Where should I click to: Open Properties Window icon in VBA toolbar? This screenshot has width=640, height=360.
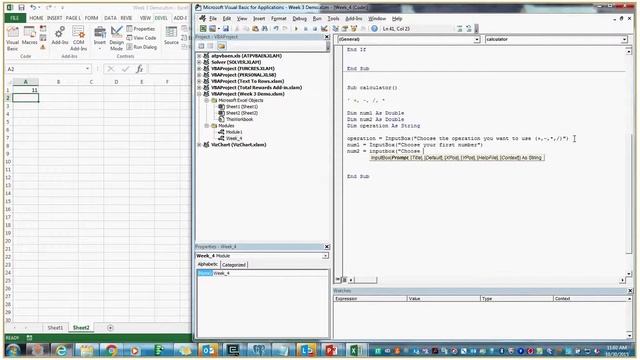coord(344,29)
